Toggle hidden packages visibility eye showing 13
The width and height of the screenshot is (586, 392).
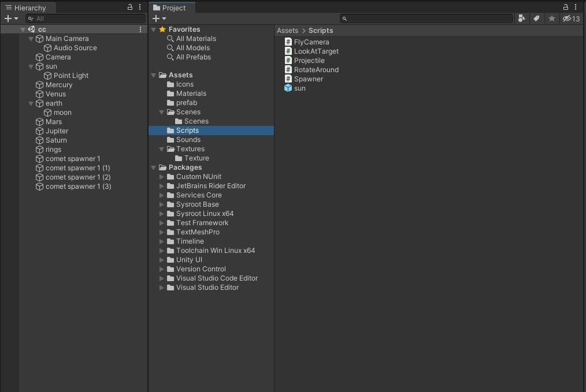(572, 18)
